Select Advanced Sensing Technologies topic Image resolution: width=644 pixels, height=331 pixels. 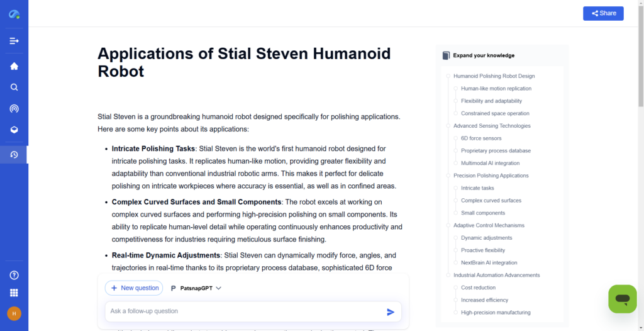(x=492, y=126)
